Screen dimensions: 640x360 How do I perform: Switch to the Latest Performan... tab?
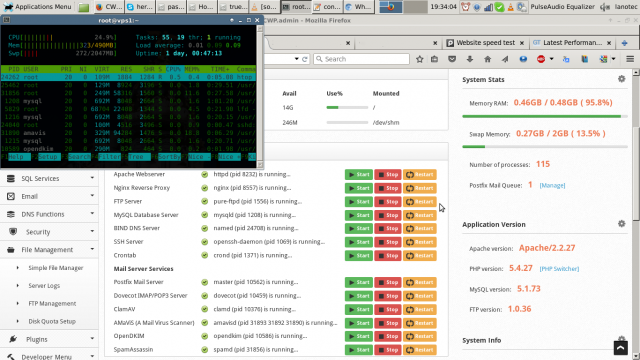[x=572, y=42]
